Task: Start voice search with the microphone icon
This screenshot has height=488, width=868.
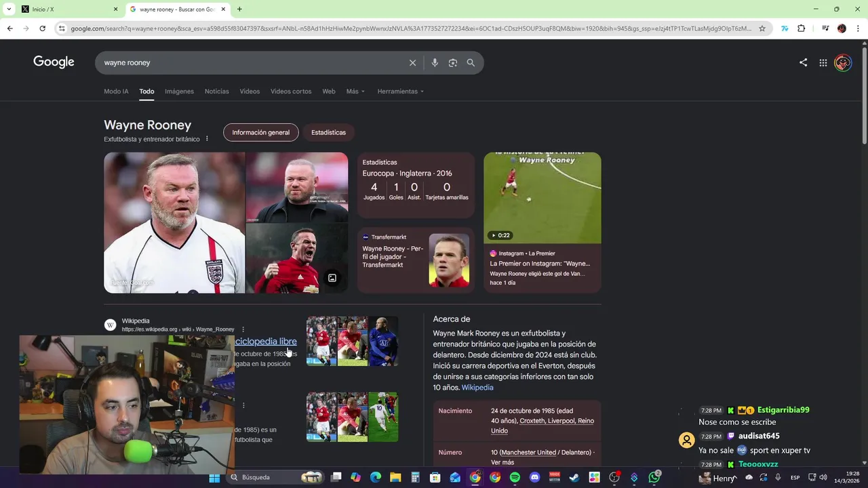Action: [x=435, y=62]
